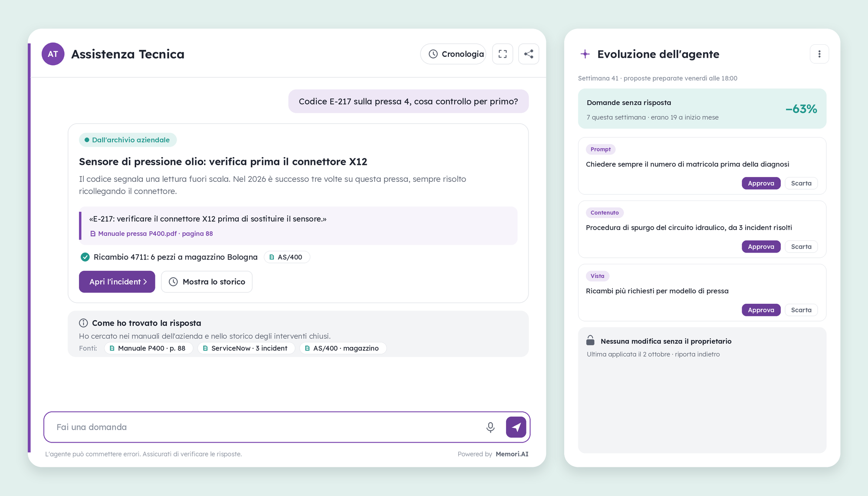Send the message with the paper plane button

click(516, 427)
